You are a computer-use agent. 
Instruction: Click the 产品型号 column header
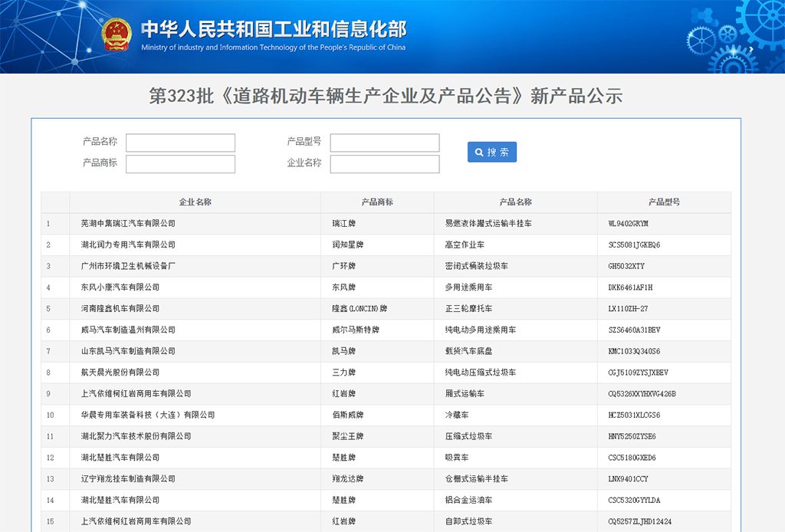click(x=664, y=202)
